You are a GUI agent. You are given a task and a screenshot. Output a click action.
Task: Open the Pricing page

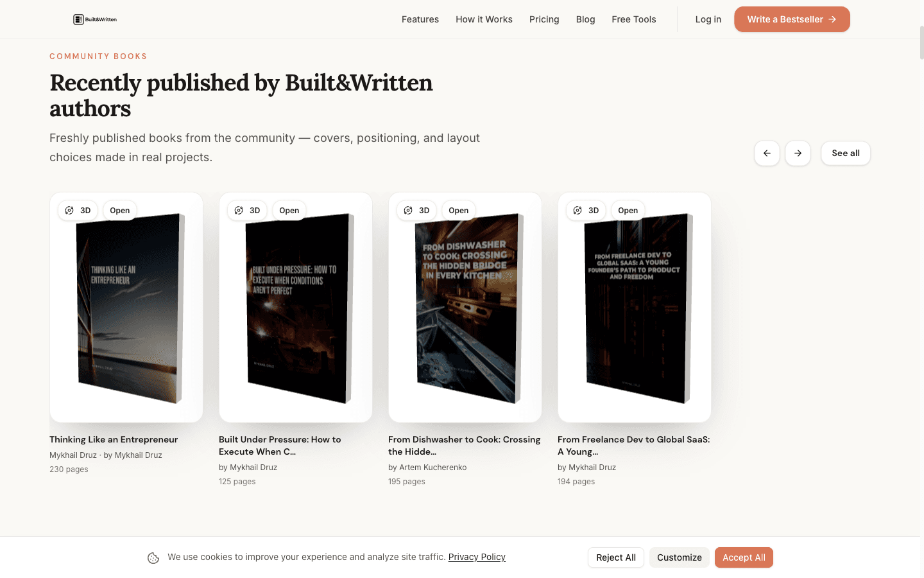click(544, 19)
